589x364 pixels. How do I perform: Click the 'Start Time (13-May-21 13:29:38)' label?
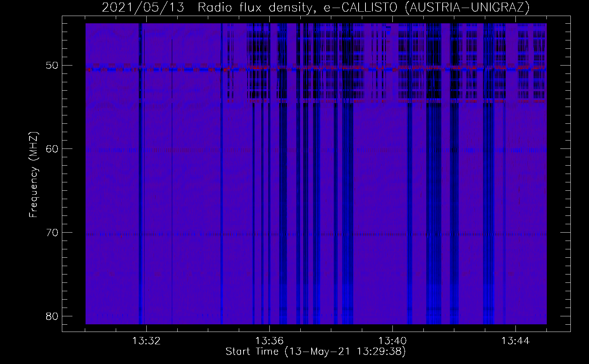click(x=316, y=352)
